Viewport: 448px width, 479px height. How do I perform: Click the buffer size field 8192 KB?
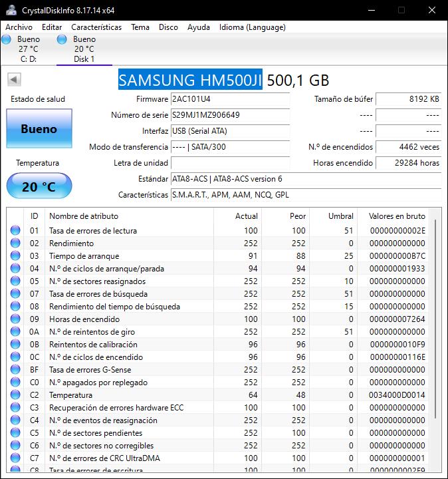coord(409,99)
